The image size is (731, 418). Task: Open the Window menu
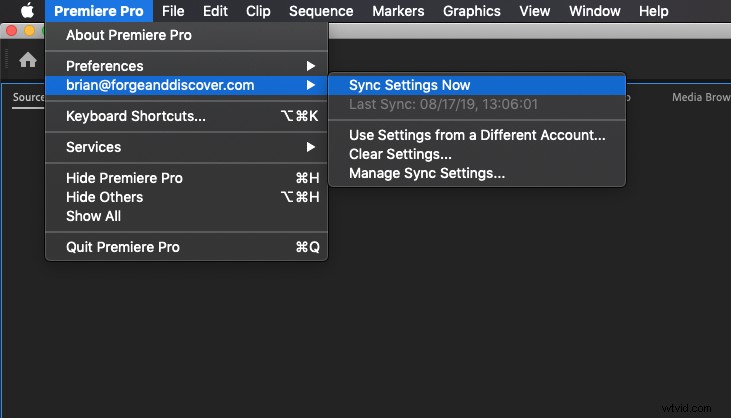tap(594, 11)
